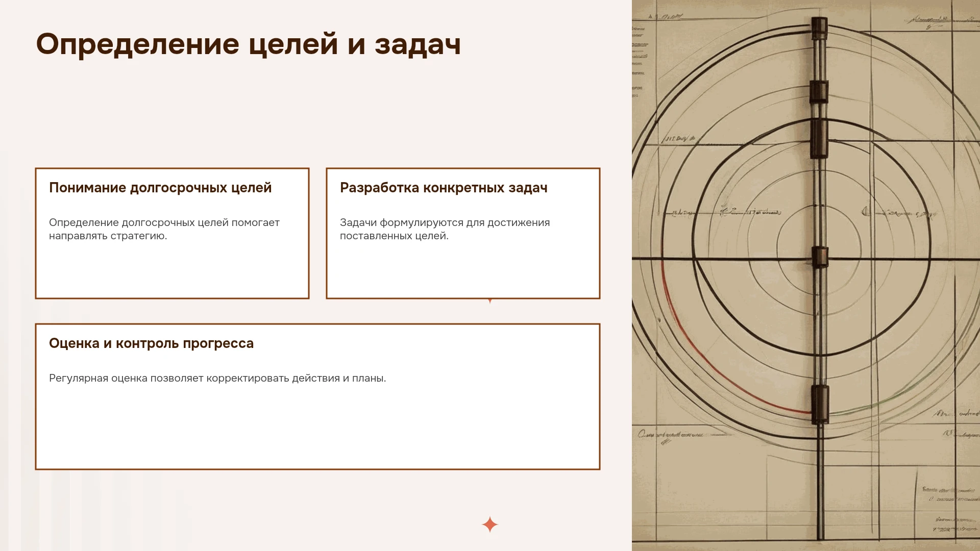Select the text "Определение долгосрочных целей помогает направлять стратегию"

164,229
